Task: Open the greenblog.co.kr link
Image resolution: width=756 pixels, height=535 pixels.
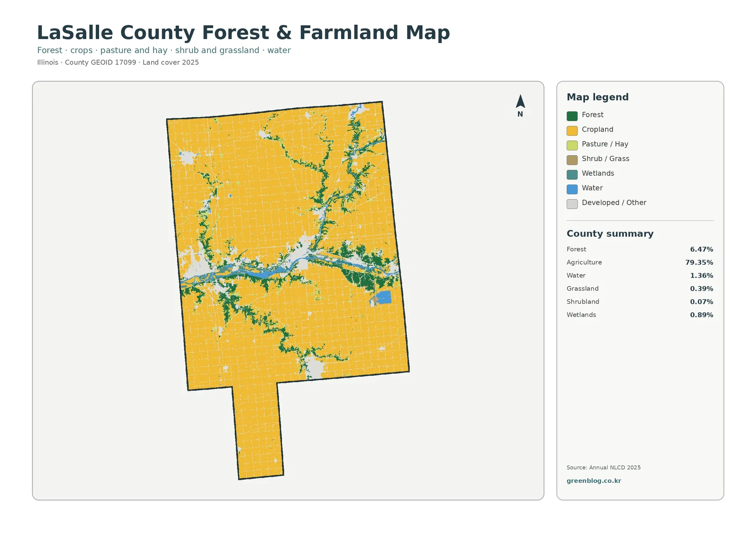Action: click(593, 481)
